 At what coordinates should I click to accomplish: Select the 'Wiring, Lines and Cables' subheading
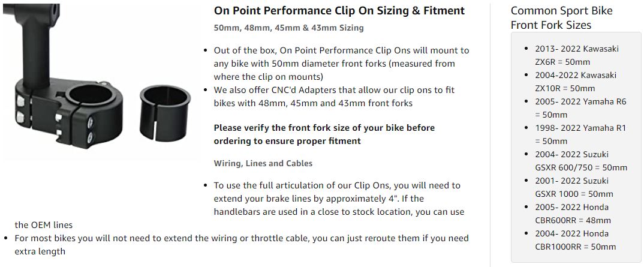tap(263, 163)
